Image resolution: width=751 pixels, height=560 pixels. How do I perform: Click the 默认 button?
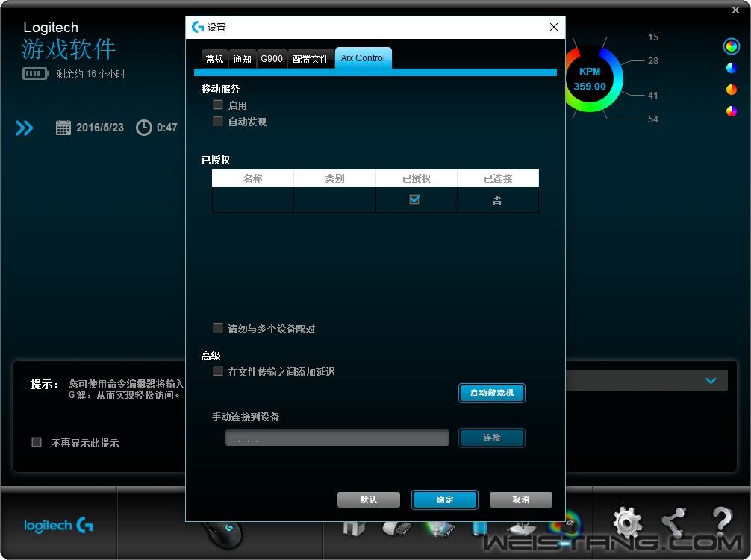pyautogui.click(x=369, y=500)
